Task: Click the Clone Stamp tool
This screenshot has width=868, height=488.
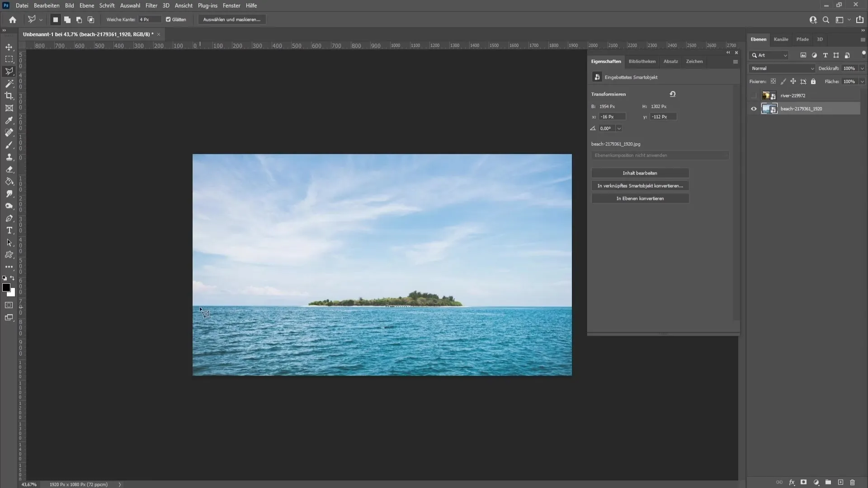Action: click(x=9, y=157)
